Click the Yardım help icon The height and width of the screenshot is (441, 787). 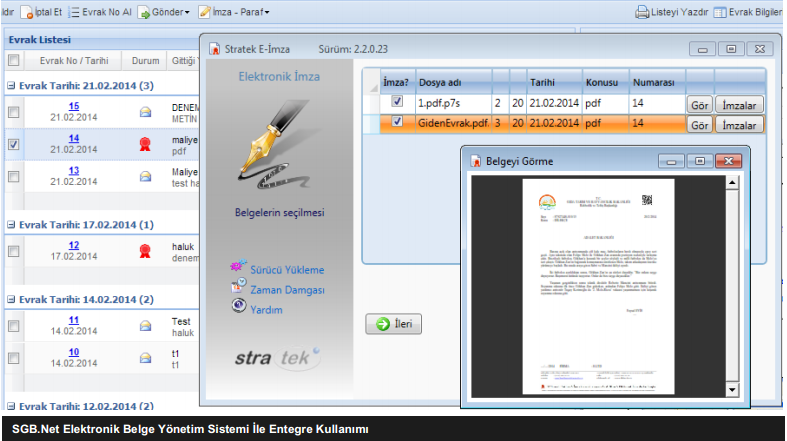click(x=238, y=308)
